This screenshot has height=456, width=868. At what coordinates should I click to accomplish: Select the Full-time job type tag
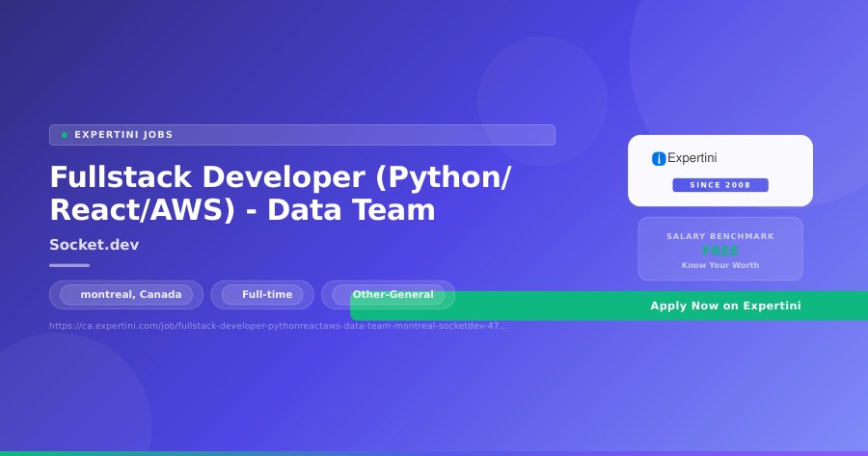tap(262, 294)
